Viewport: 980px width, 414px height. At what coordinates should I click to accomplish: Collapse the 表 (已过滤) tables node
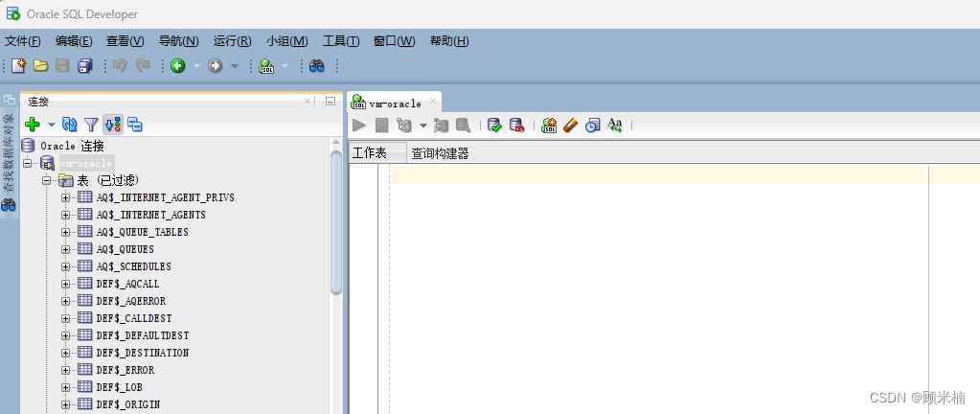pyautogui.click(x=46, y=181)
